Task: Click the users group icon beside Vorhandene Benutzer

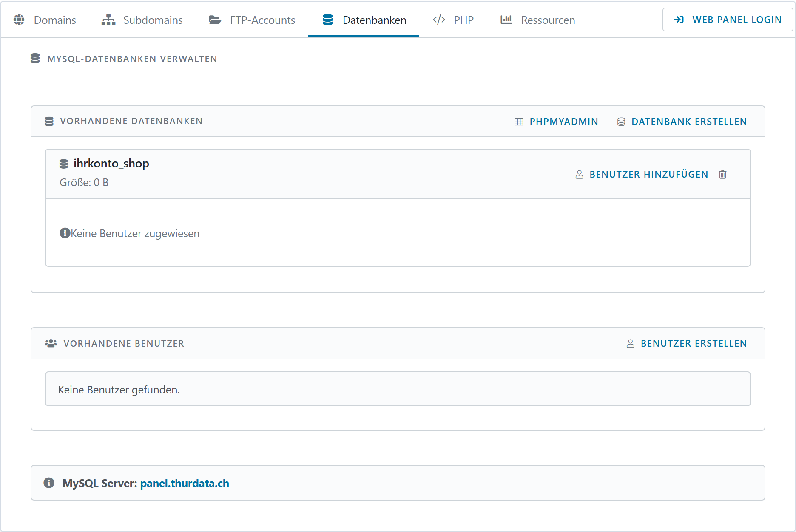Action: pyautogui.click(x=51, y=343)
